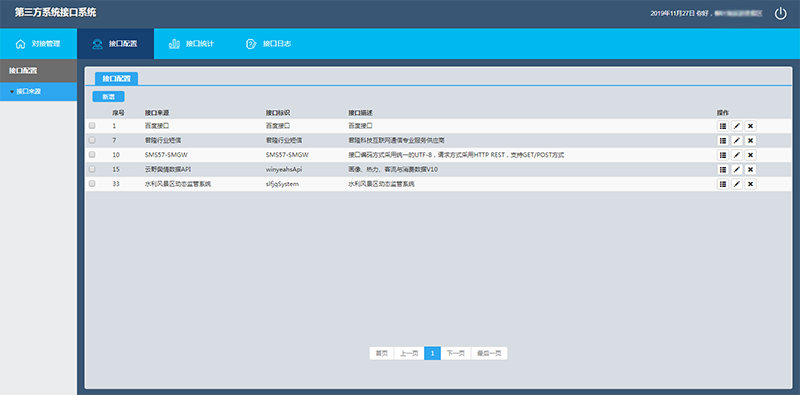Delete the winyeahsApi interface entry
The width and height of the screenshot is (800, 395).
point(750,169)
